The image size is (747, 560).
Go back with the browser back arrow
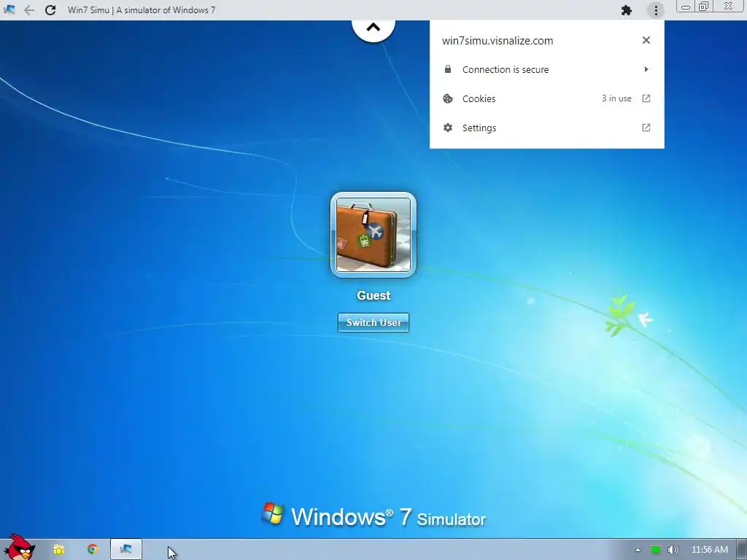[29, 10]
